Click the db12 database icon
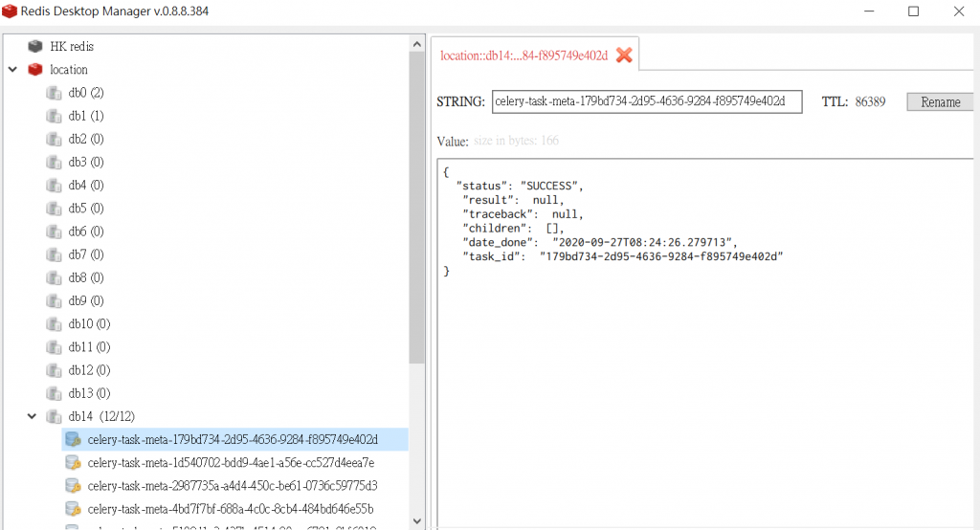 click(x=54, y=370)
